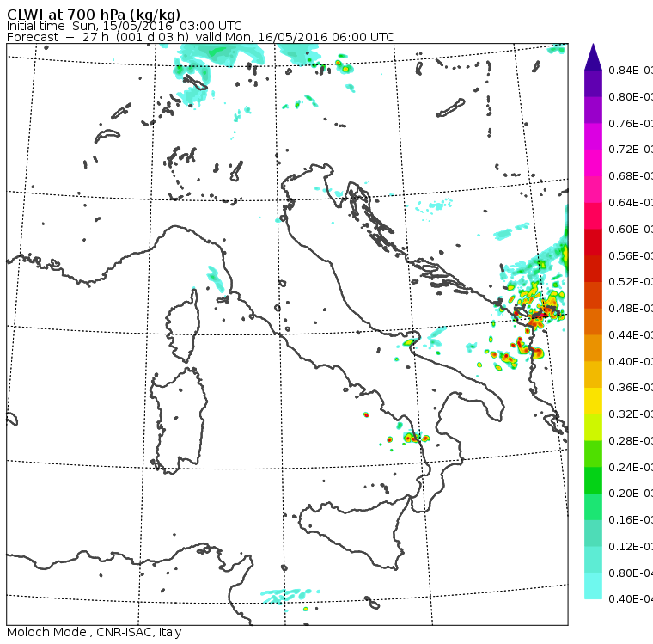The width and height of the screenshot is (653, 644).
Task: Click the 0.48E-03 scale label
Action: pos(631,309)
